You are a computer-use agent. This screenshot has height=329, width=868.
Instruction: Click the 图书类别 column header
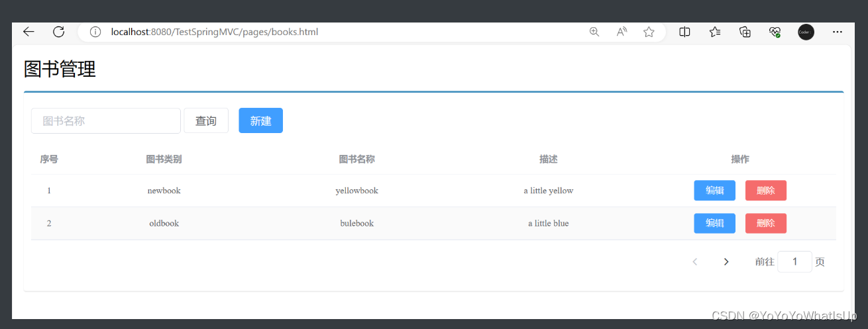pyautogui.click(x=164, y=159)
